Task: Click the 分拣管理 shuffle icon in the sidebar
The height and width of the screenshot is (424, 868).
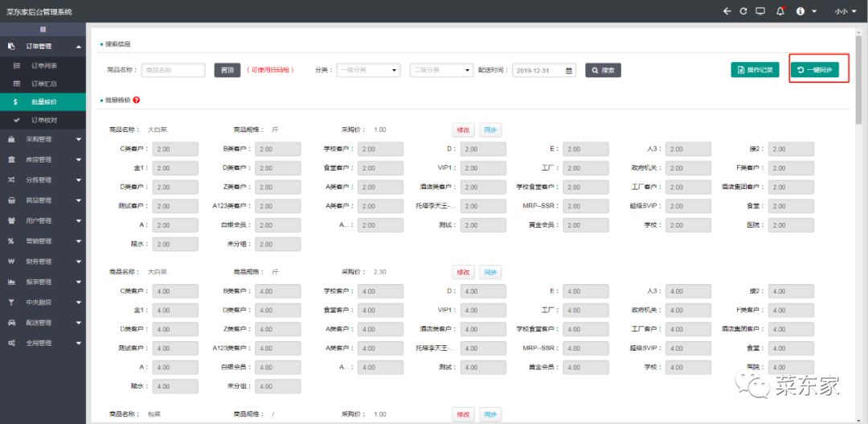Action: pos(11,180)
